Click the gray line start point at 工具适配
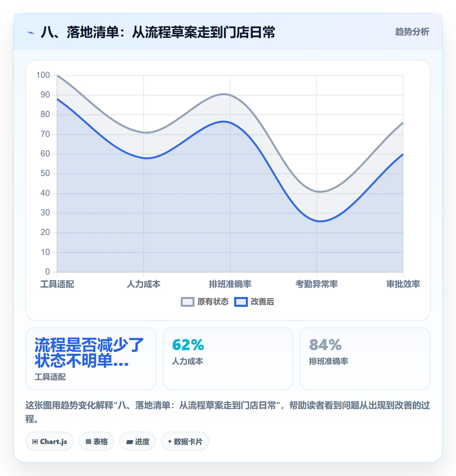The image size is (456, 476). pos(57,76)
